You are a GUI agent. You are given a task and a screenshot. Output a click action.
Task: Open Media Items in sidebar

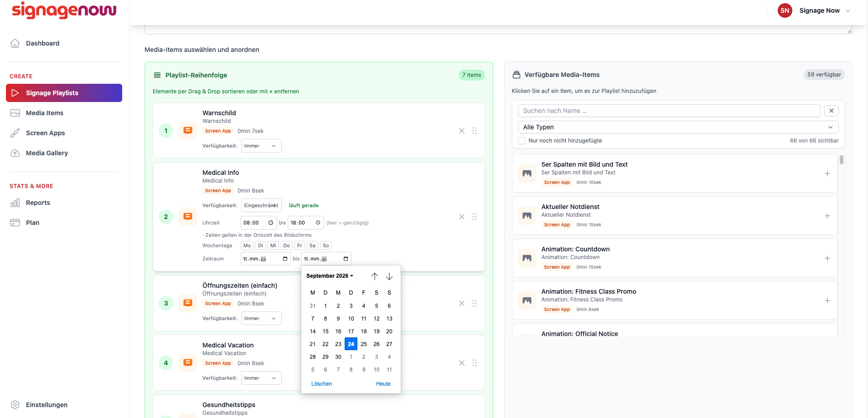click(x=64, y=113)
